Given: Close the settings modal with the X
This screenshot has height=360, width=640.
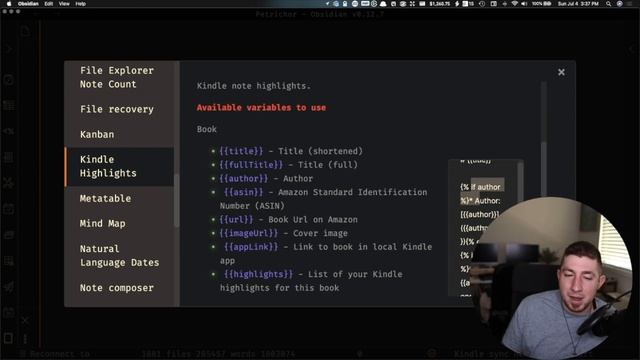Looking at the screenshot, I should tap(561, 72).
